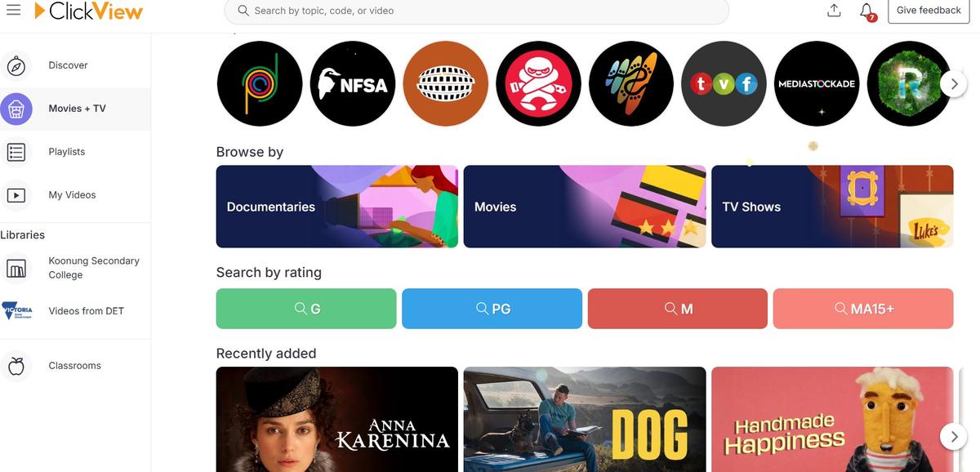Open the NFSA channel icon
This screenshot has width=980, height=472.
pos(353,83)
